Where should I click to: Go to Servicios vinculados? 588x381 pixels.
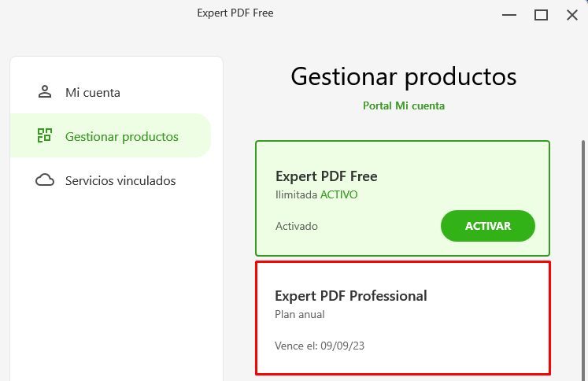coord(111,180)
